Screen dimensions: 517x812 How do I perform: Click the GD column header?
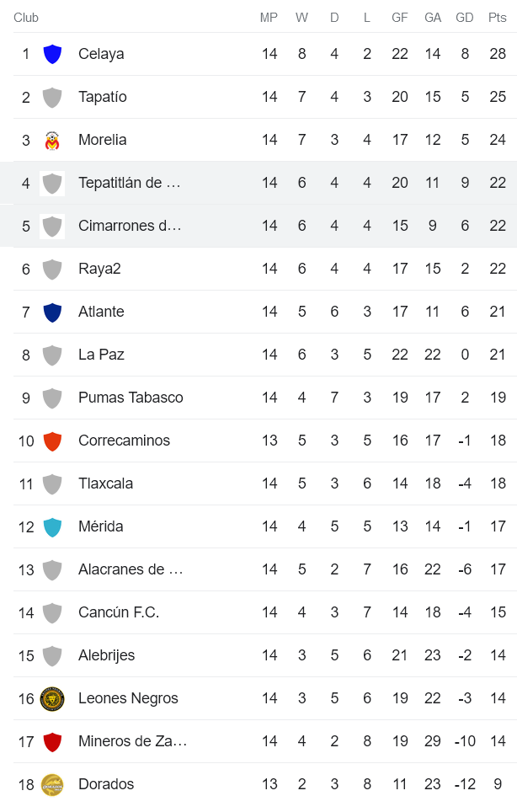click(464, 18)
